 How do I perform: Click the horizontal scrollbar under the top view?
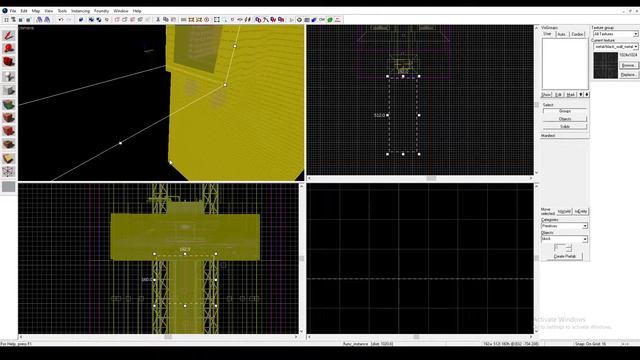(420, 178)
